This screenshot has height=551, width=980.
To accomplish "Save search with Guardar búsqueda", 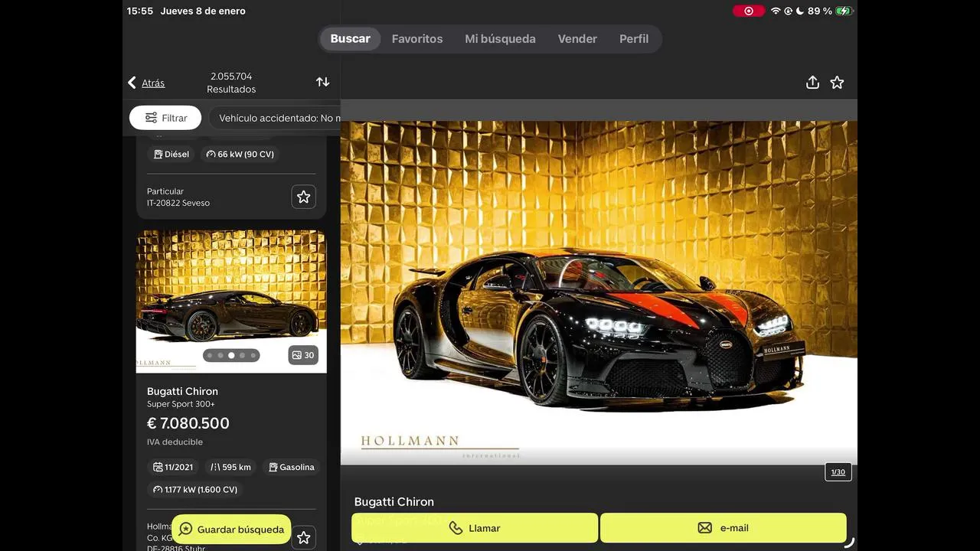I will (x=231, y=530).
